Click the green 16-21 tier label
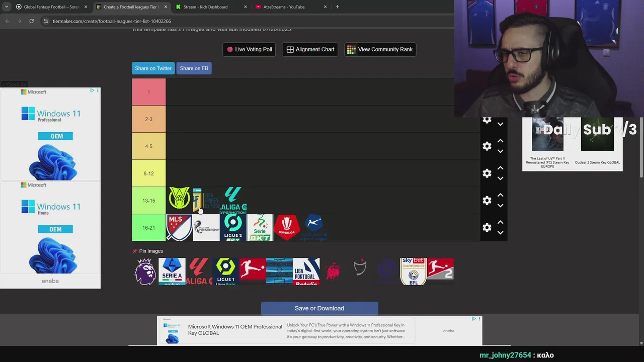The image size is (644, 362). pos(149,228)
